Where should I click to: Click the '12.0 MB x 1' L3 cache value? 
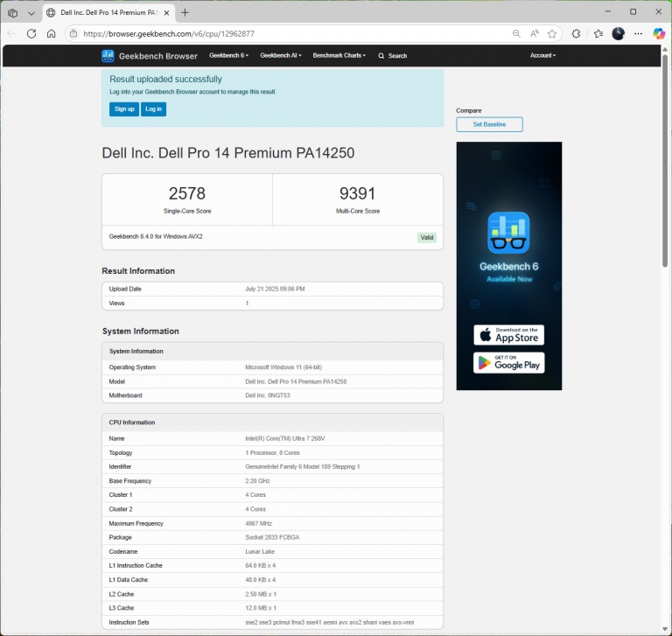pos(261,608)
